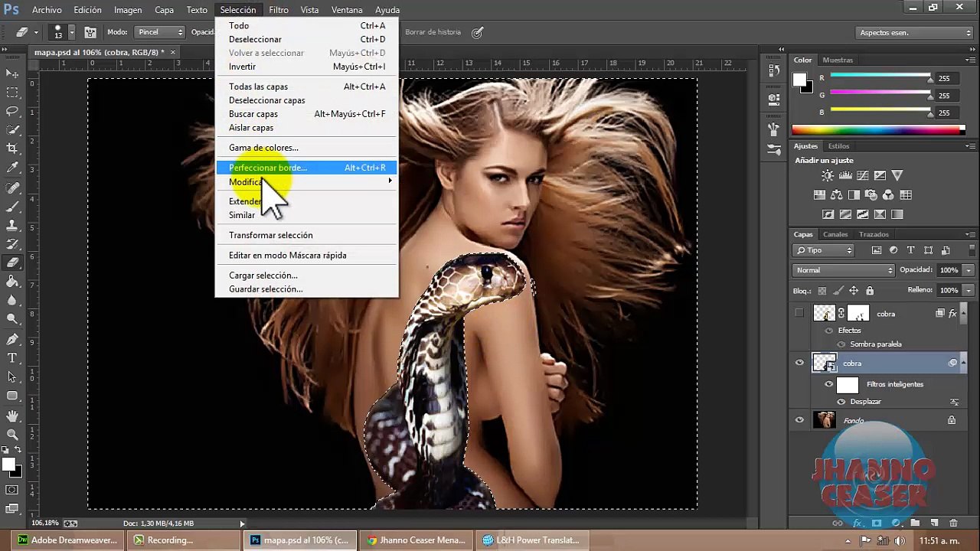The width and height of the screenshot is (980, 551).
Task: Select the Spot Healing Brush tool
Action: click(12, 187)
